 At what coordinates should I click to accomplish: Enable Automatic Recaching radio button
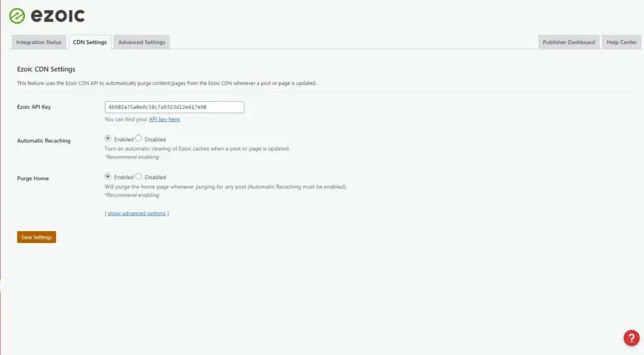tap(108, 139)
